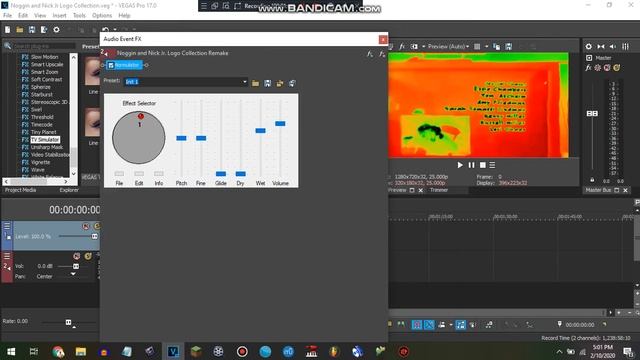Expand the Overlays dropdown arrow
640x360 pixels.
coord(486,47)
